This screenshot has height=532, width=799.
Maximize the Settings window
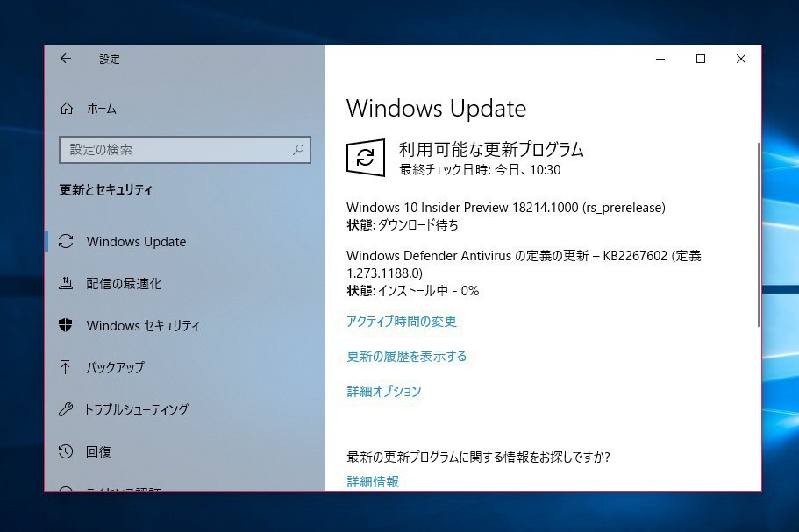point(701,59)
